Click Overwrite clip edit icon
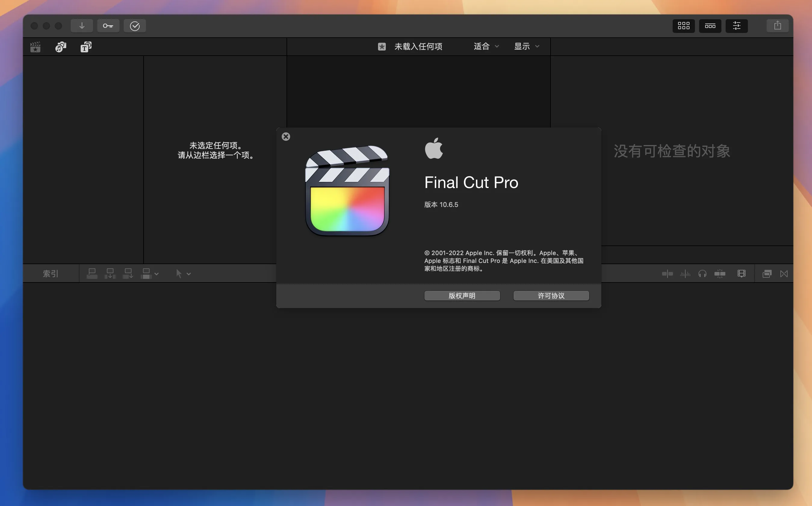Image resolution: width=812 pixels, height=506 pixels. pyautogui.click(x=146, y=274)
